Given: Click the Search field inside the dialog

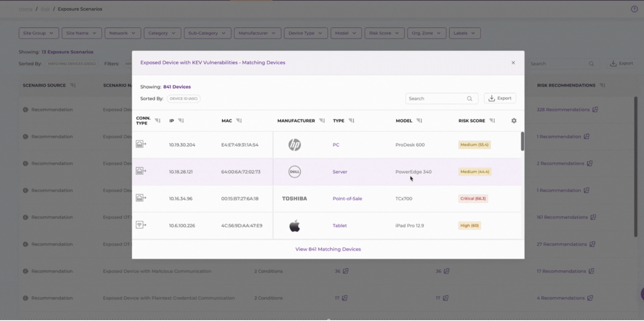Looking at the screenshot, I should [x=437, y=99].
